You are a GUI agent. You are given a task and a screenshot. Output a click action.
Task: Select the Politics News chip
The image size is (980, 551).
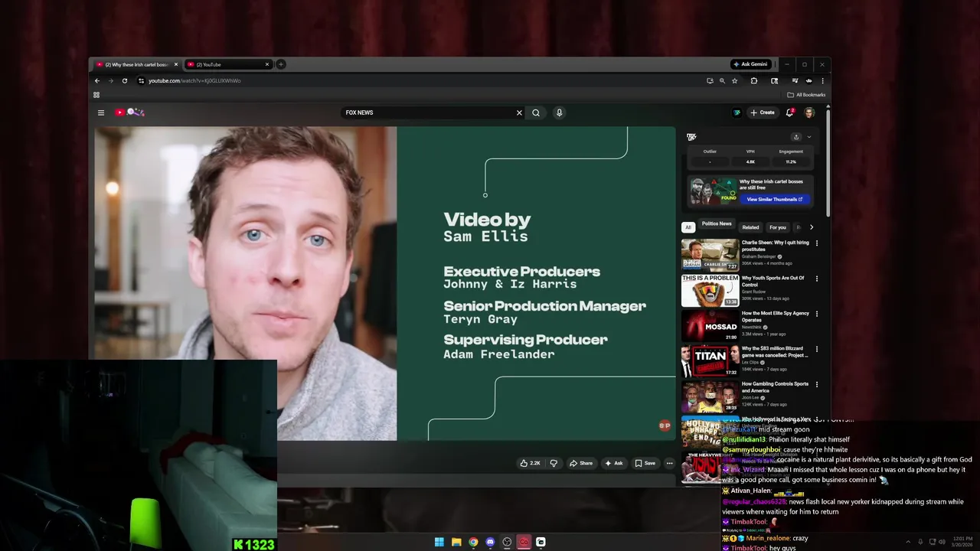[x=717, y=224]
